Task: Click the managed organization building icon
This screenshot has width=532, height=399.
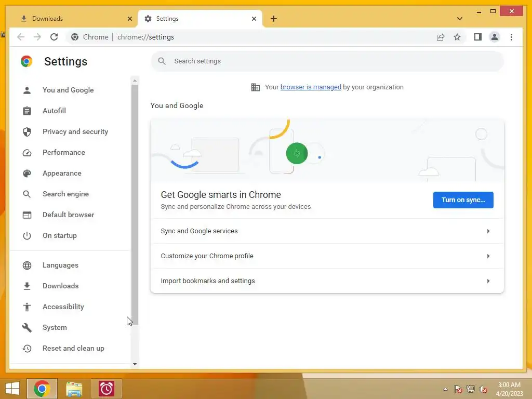Action: coord(256,87)
